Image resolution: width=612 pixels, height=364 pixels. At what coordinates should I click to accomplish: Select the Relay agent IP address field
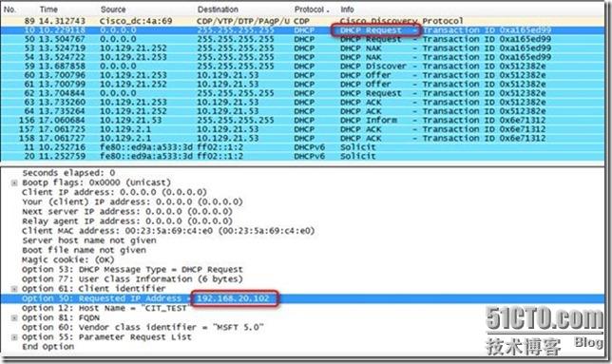coord(127,221)
